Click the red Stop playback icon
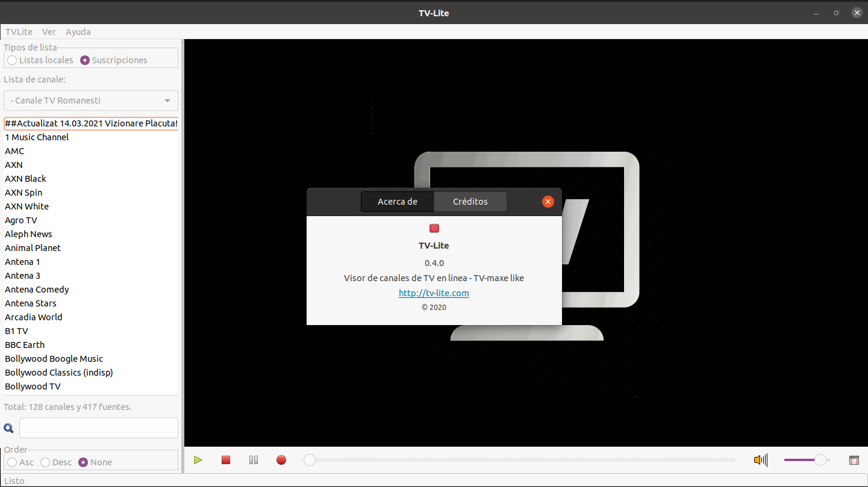 [x=225, y=459]
